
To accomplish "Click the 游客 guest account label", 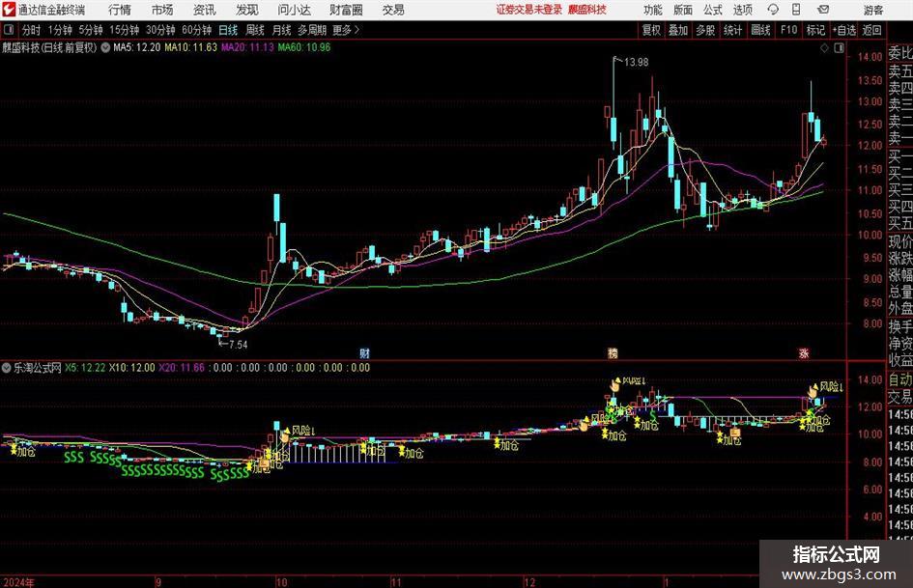I will click(x=873, y=10).
